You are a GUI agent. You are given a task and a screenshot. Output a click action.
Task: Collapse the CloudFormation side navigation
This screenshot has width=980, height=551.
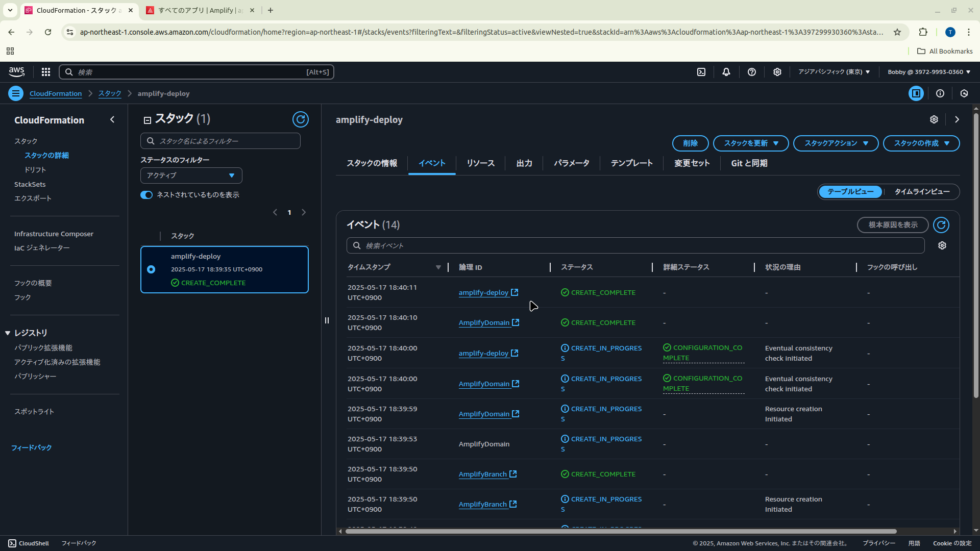click(x=112, y=120)
